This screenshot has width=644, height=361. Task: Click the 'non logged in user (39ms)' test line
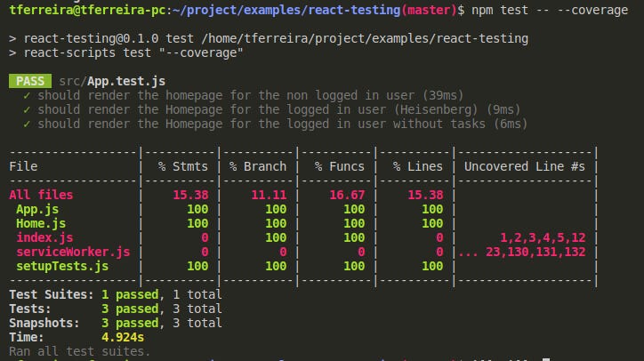click(x=243, y=95)
